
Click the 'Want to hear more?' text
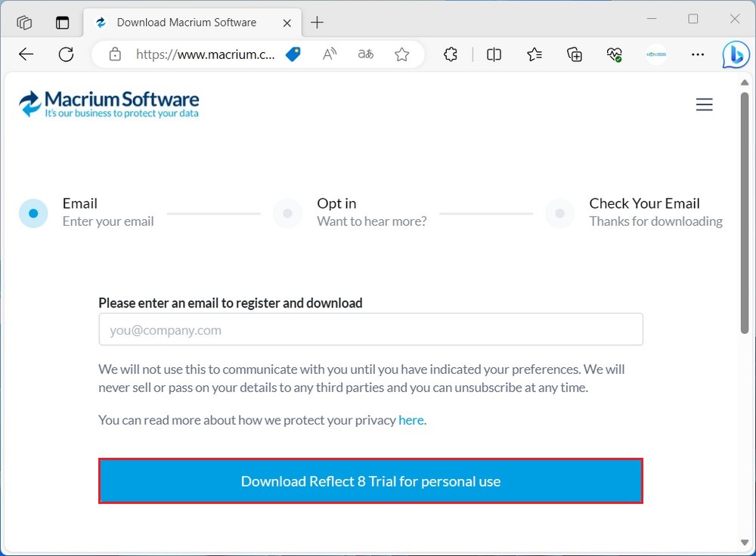click(x=372, y=221)
